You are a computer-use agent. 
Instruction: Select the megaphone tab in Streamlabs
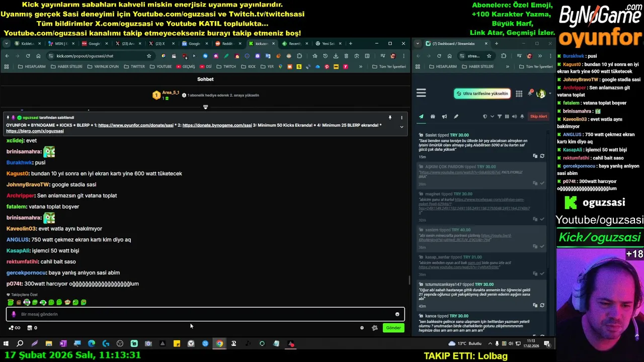tap(444, 117)
